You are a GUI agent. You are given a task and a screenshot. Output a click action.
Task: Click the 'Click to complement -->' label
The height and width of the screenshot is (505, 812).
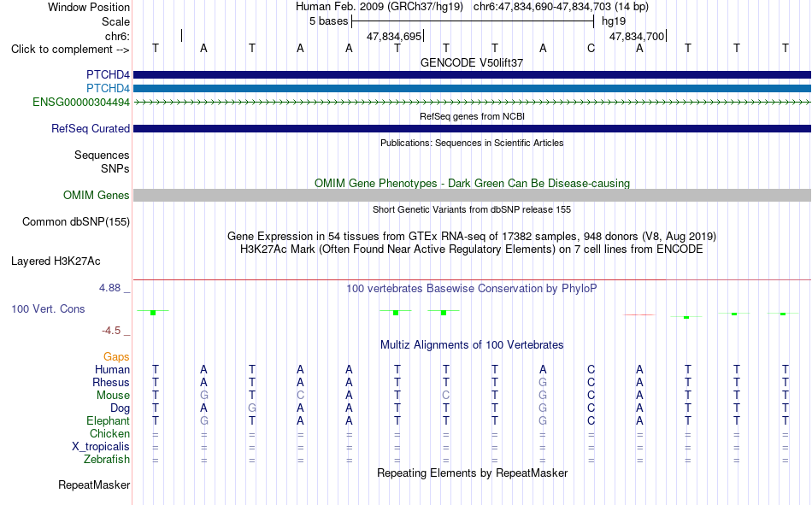pyautogui.click(x=70, y=50)
